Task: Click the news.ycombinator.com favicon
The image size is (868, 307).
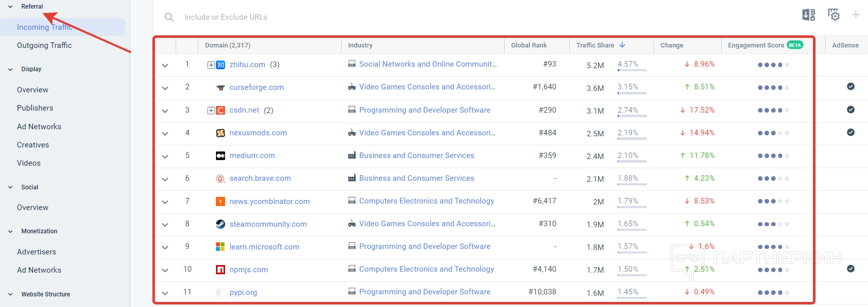Action: [221, 201]
